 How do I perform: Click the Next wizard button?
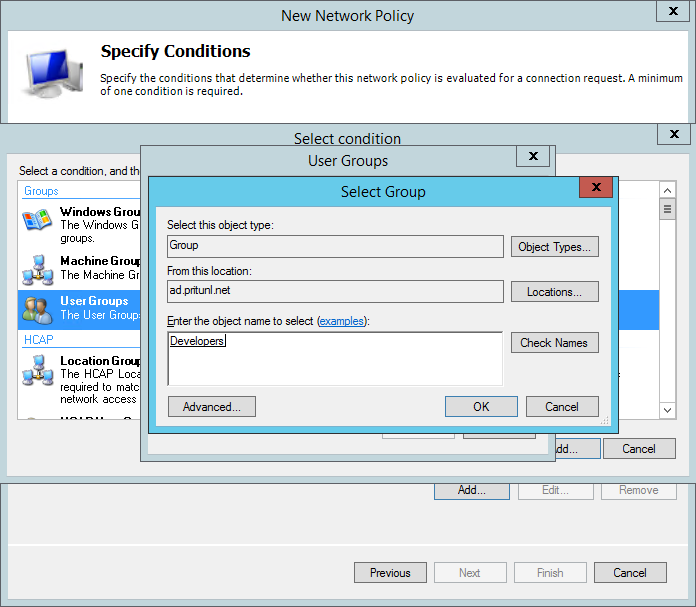click(x=470, y=573)
